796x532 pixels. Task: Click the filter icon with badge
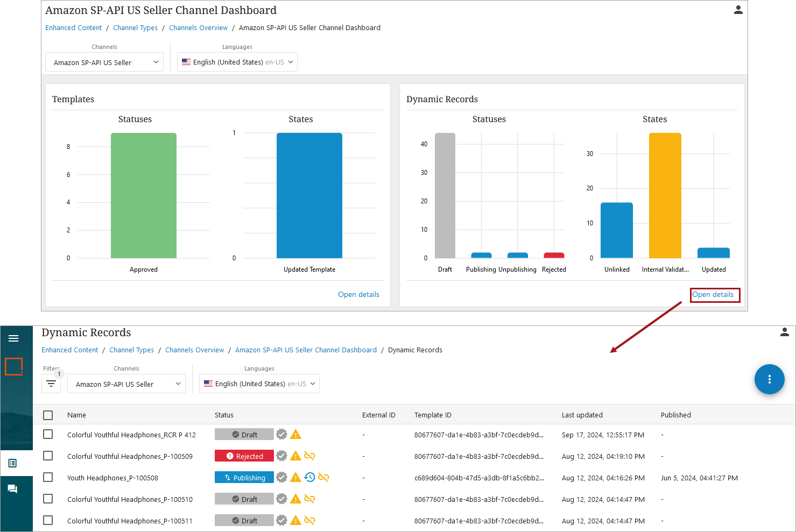(x=51, y=384)
